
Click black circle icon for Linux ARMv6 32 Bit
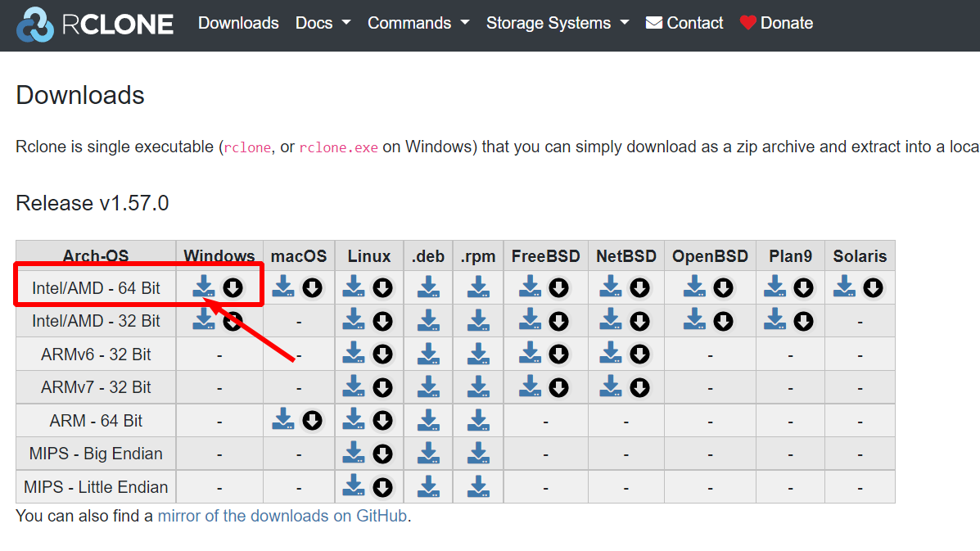coord(383,355)
